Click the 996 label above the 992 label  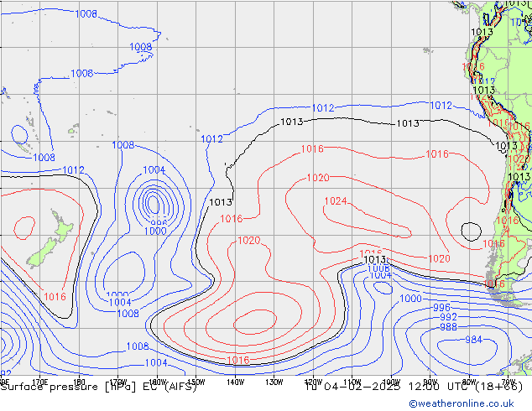pos(441,308)
